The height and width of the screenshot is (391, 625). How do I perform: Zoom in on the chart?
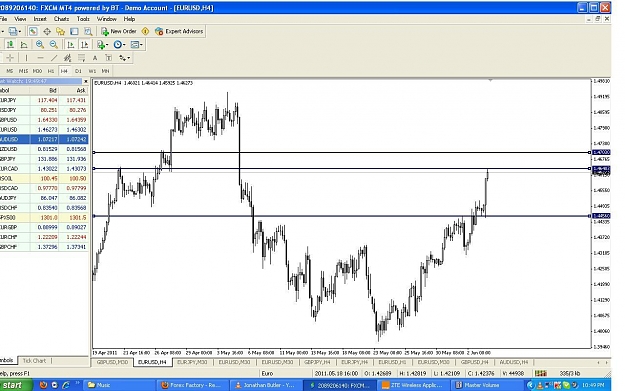tap(39, 45)
